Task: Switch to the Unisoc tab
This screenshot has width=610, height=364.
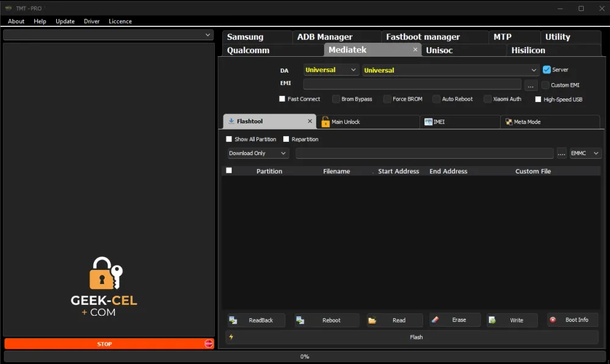Action: pos(464,50)
